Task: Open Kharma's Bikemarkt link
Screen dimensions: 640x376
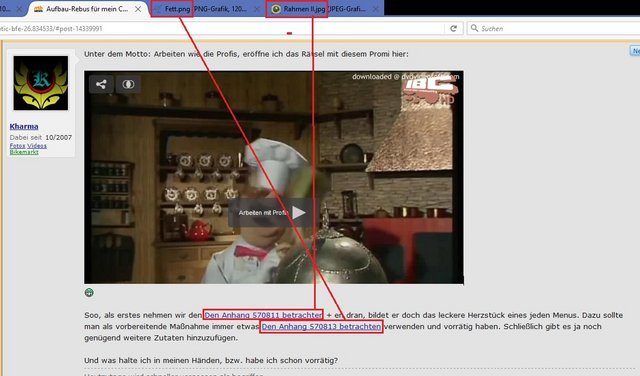Action: (x=24, y=152)
